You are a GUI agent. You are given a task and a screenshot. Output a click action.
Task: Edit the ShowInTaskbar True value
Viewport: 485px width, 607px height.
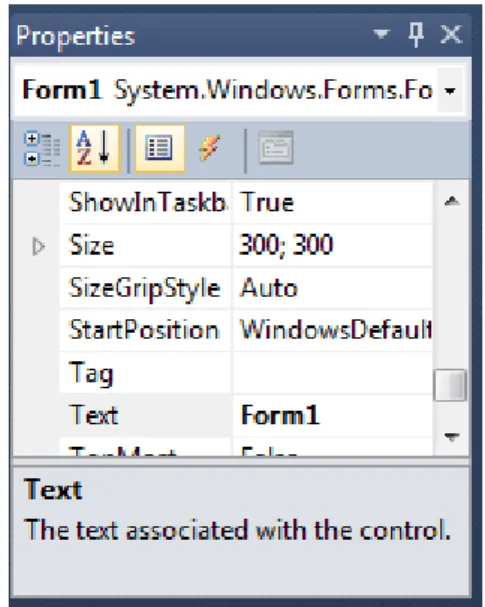coord(332,203)
